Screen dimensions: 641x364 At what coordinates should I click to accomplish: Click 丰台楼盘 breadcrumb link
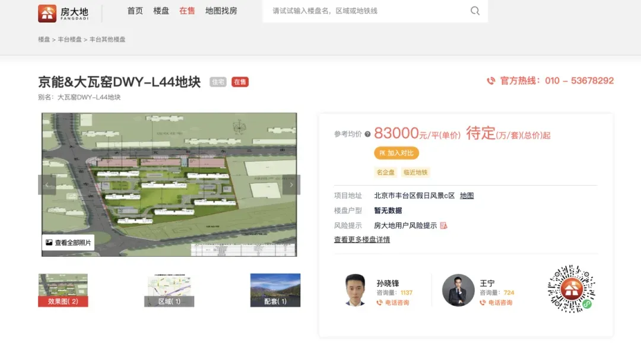pos(69,40)
